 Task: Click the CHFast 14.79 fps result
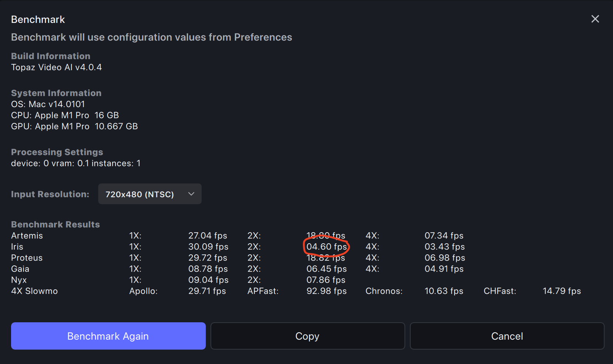pos(562,291)
